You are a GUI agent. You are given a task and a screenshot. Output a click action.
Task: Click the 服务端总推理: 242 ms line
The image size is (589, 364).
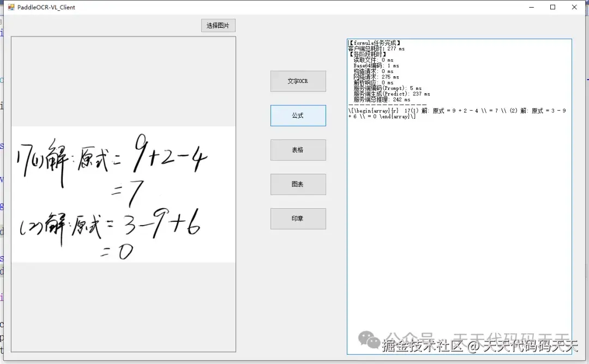382,99
